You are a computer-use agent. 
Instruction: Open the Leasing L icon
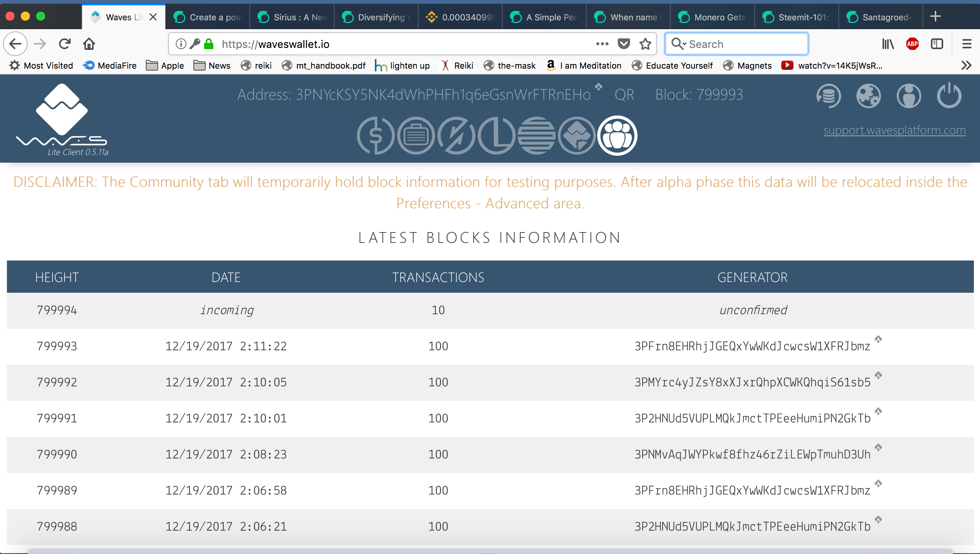tap(497, 135)
